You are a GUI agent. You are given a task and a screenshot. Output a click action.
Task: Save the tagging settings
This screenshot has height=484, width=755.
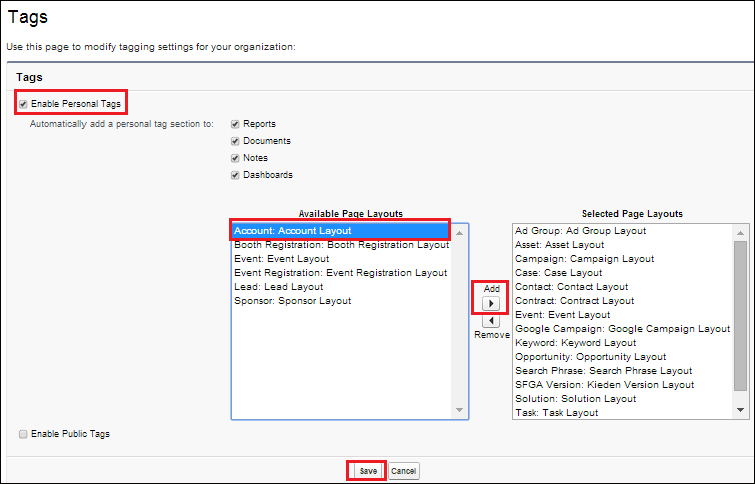coord(367,470)
